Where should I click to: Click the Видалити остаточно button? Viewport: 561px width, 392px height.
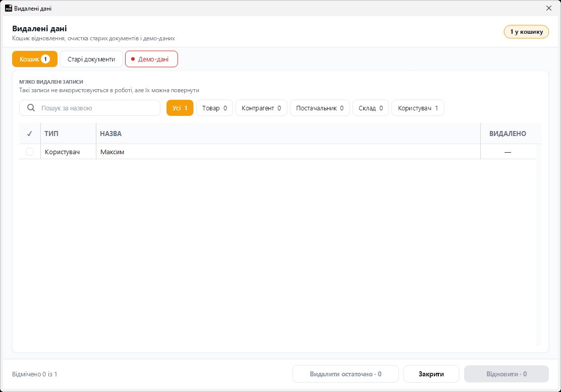point(345,374)
